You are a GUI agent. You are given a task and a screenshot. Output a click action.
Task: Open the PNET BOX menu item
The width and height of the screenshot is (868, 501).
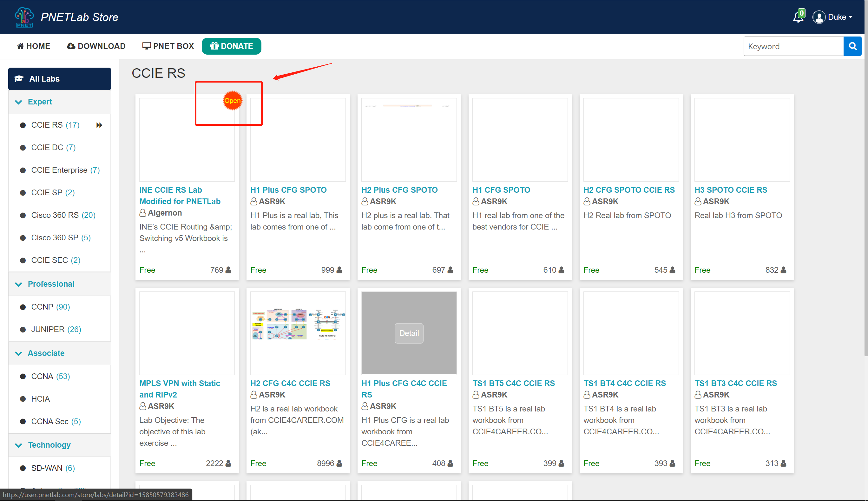[x=168, y=46]
